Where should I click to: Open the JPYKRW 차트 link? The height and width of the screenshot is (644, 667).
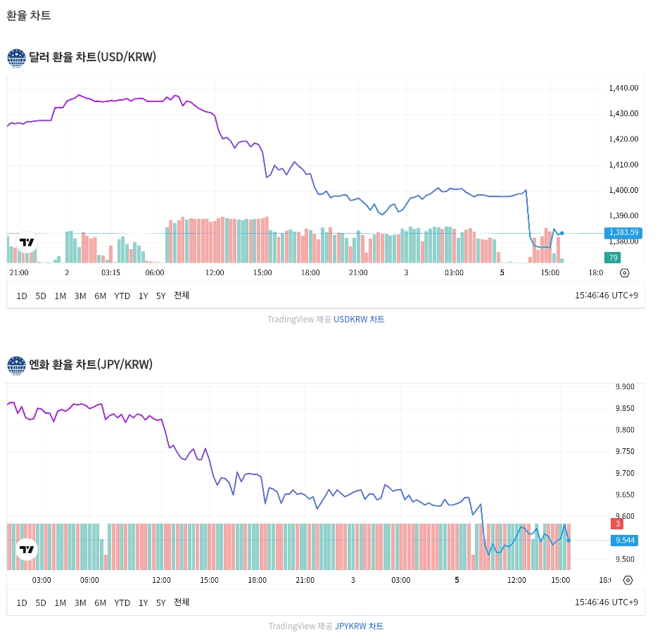[x=359, y=626]
